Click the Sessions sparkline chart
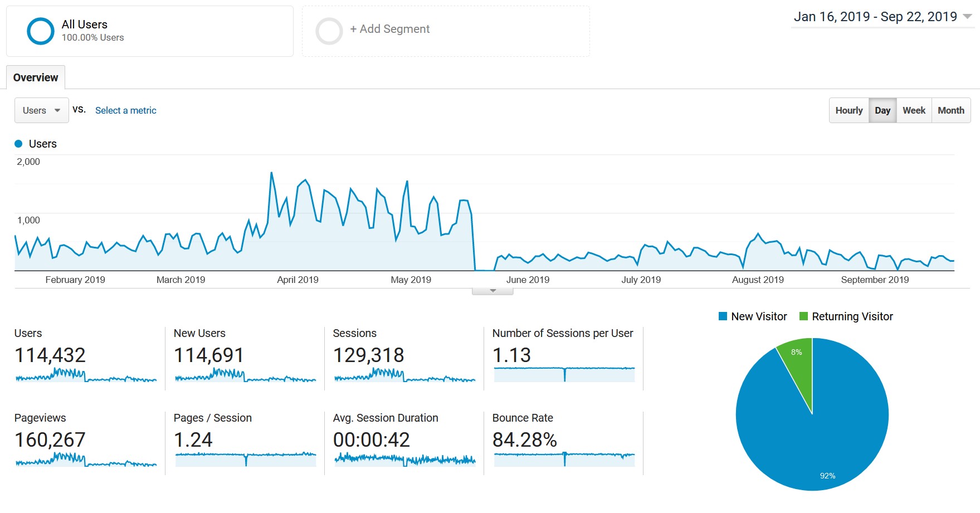Image resolution: width=980 pixels, height=513 pixels. [403, 376]
